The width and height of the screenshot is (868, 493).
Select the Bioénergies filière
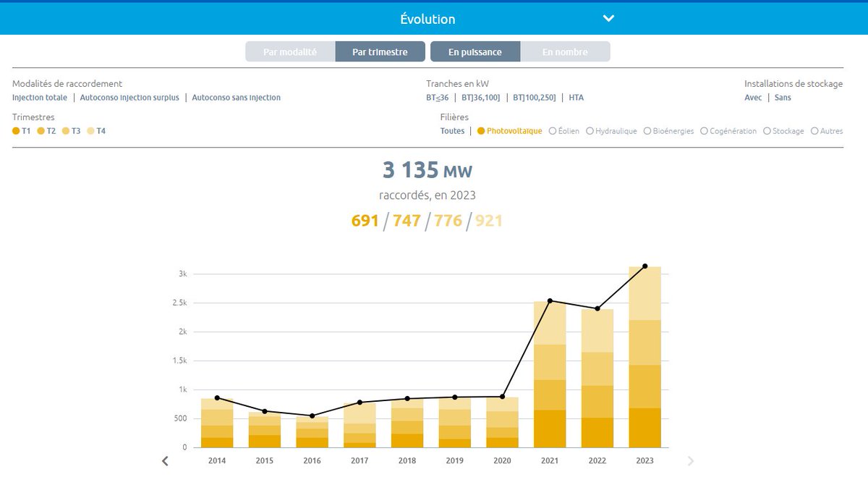[x=648, y=131]
